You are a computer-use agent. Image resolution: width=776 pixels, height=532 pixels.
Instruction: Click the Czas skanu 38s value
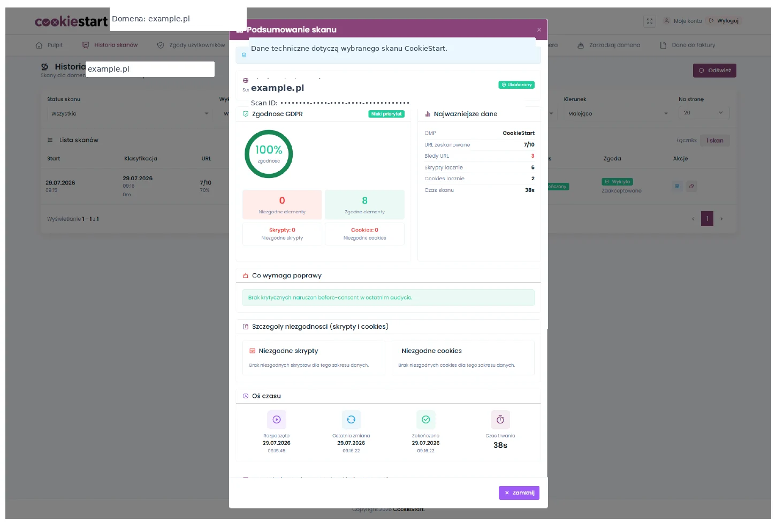tap(529, 190)
